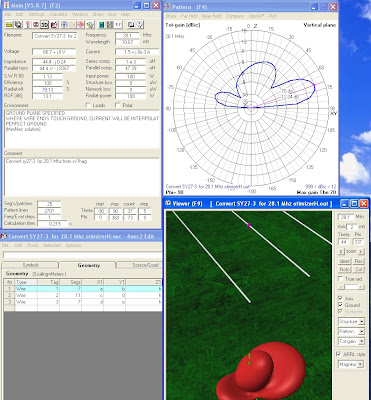Open the Settings menu in Main window
The height and width of the screenshot is (400, 371).
[36, 14]
